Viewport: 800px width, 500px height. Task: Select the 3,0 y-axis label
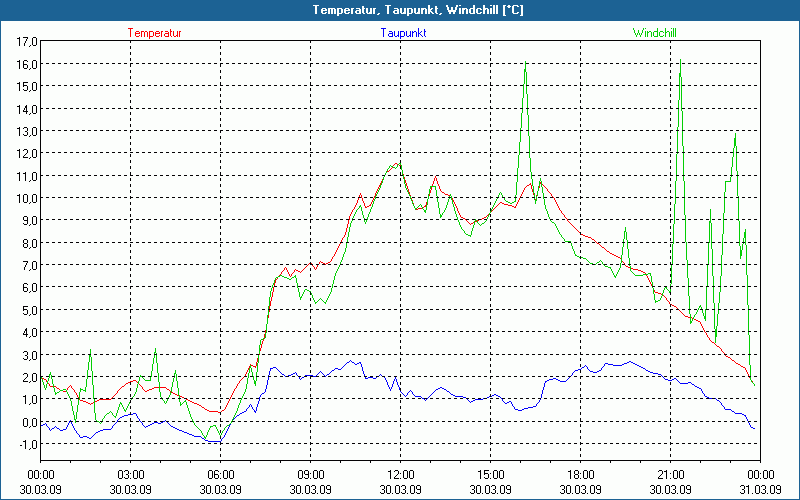click(x=30, y=355)
